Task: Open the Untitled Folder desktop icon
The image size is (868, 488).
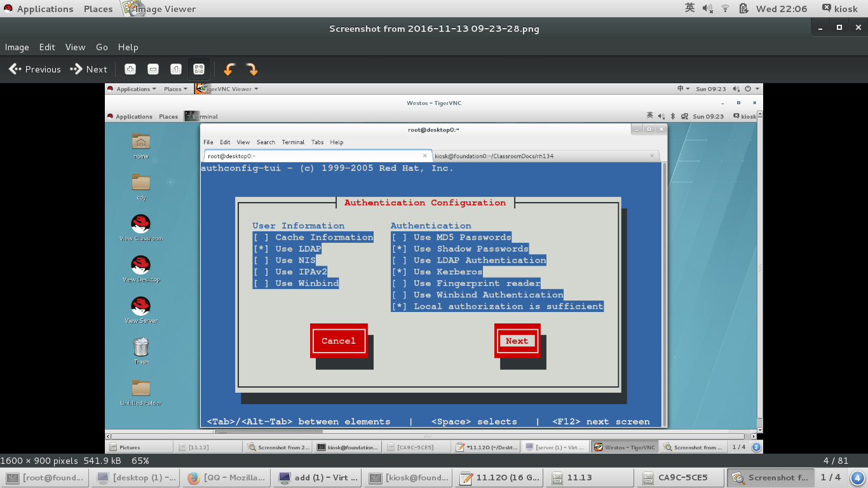Action: (141, 393)
